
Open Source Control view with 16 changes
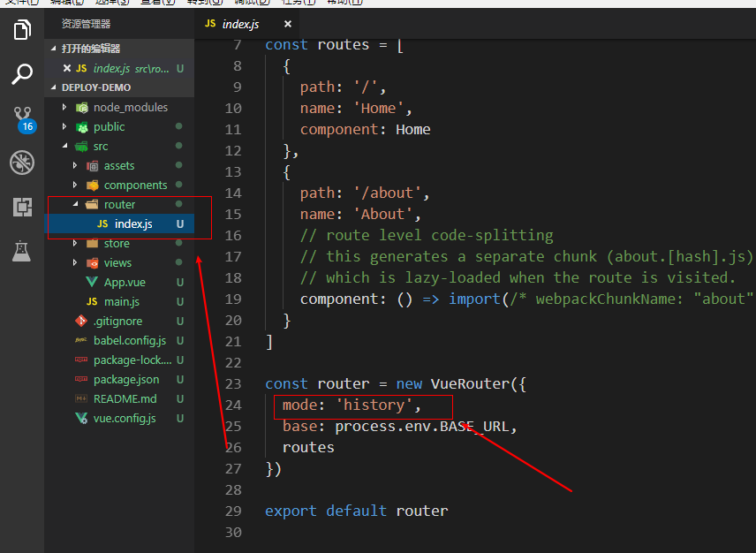pyautogui.click(x=24, y=119)
